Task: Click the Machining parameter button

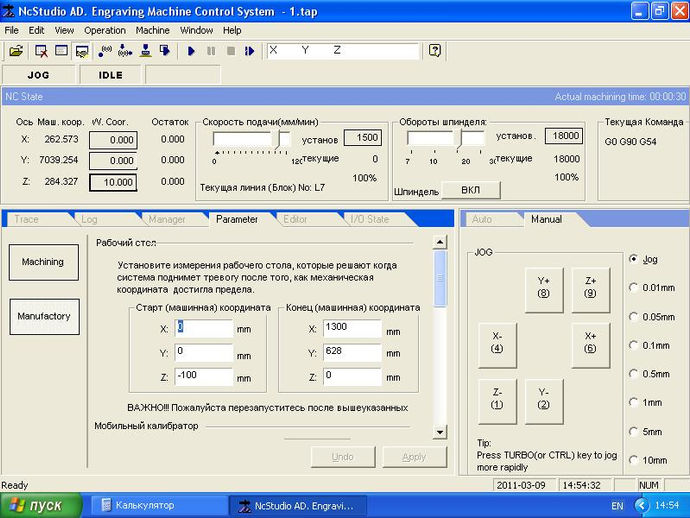Action: (44, 262)
